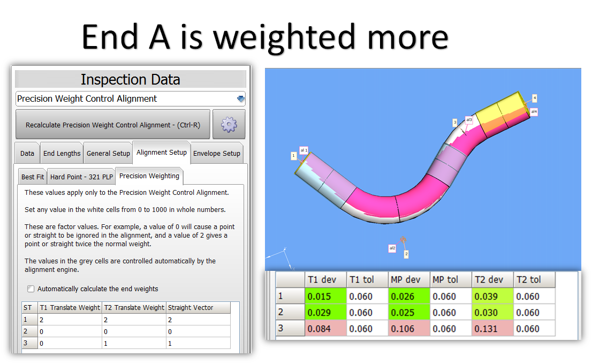Select Straight Vector cell for straight 2
Viewport: 592px width, 364px height.
(x=198, y=331)
